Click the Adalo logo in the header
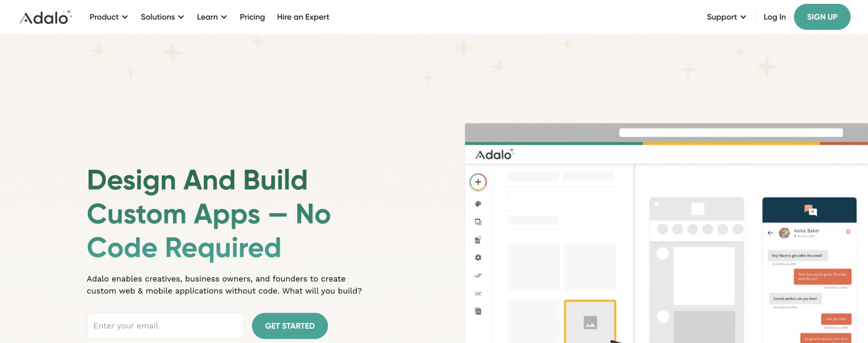Image resolution: width=868 pixels, height=343 pixels. (46, 17)
